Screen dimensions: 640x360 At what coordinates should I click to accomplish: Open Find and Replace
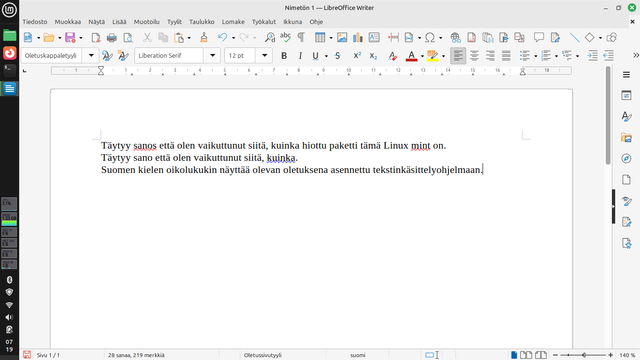pos(270,38)
